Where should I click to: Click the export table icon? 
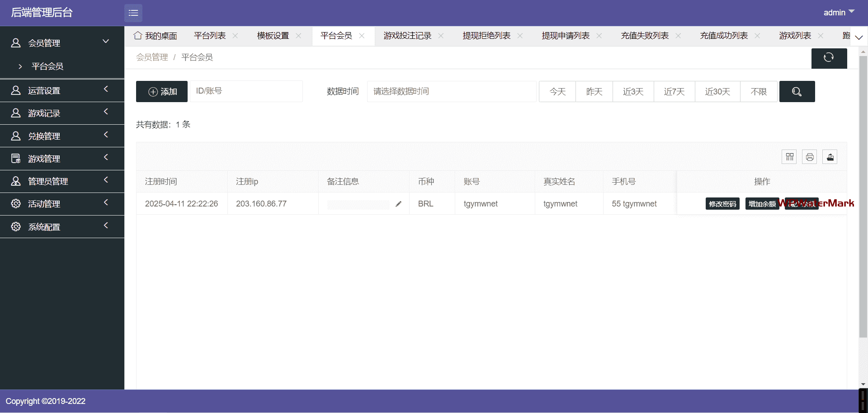830,157
